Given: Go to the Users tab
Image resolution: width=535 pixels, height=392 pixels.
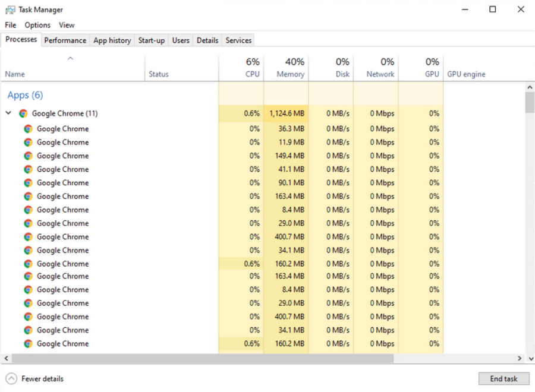Looking at the screenshot, I should [181, 40].
